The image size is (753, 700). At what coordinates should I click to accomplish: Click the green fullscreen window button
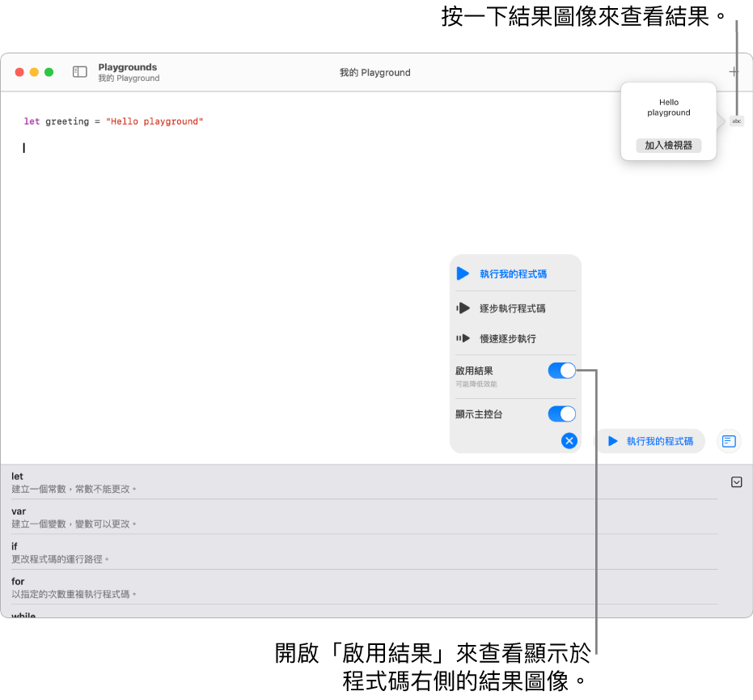(x=49, y=72)
